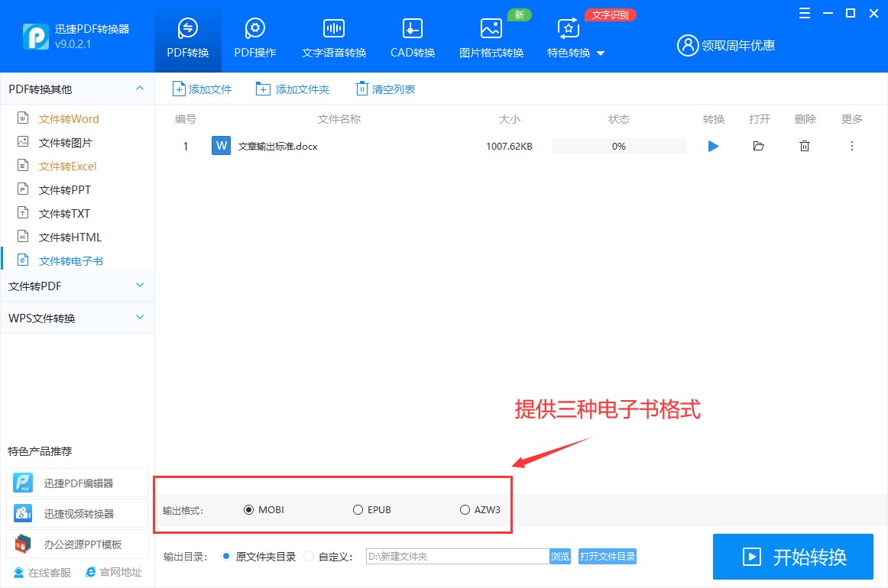The height and width of the screenshot is (588, 888).
Task: Open 迅捷PDF编辑器 from the sidebar
Action: 77,483
